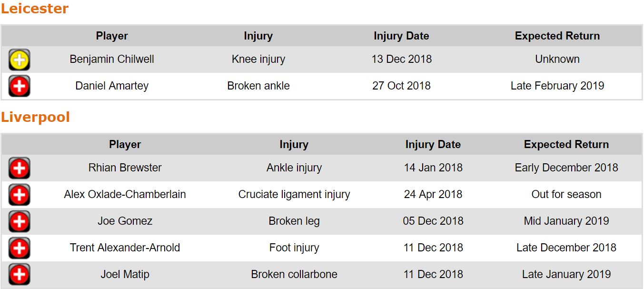Click red cross icon beside Rhian Brewster
Viewport: 644px width, 289px height.
click(19, 168)
